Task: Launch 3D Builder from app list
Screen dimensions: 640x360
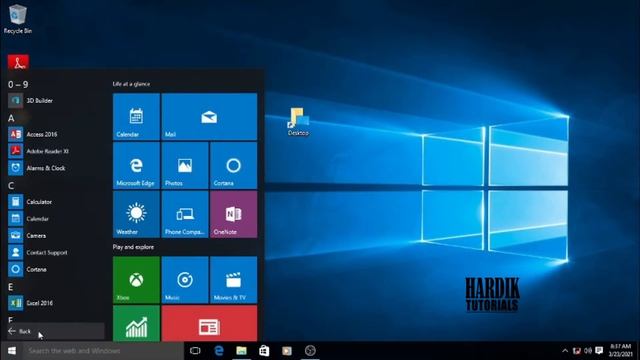Action: 56,100
